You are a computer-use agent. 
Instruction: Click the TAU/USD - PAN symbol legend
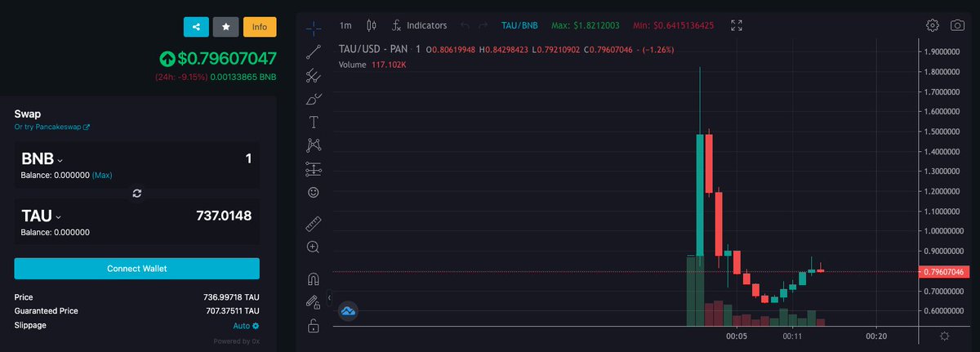pos(379,49)
